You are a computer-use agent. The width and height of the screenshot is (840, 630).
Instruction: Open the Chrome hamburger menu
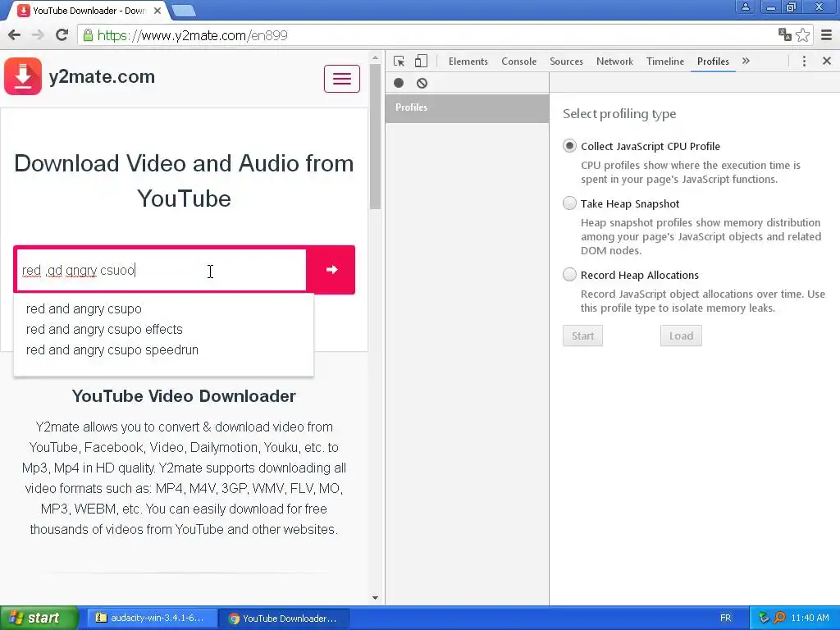point(826,35)
